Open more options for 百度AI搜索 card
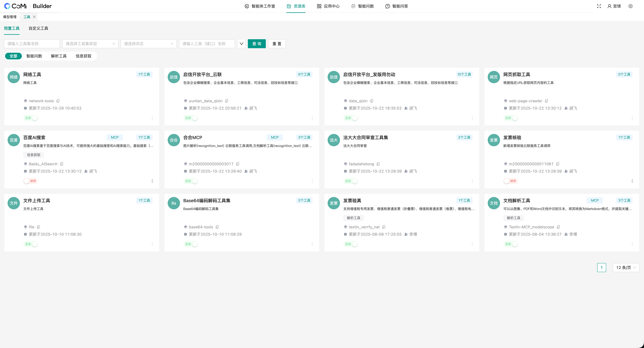This screenshot has height=348, width=644. coord(152,181)
